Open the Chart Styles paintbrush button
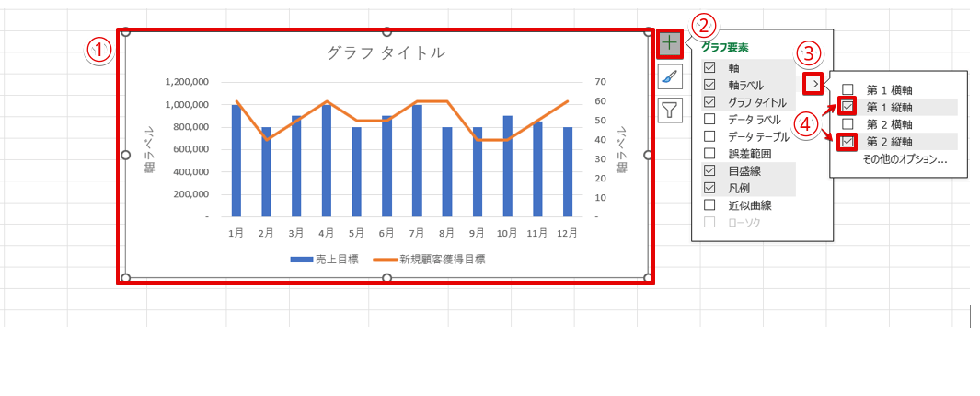The width and height of the screenshot is (980, 396). coord(670,77)
